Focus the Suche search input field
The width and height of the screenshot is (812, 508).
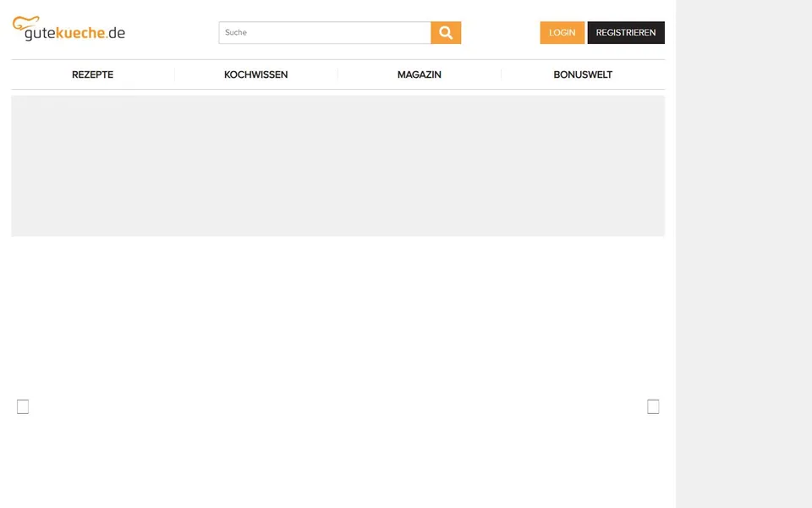click(325, 33)
